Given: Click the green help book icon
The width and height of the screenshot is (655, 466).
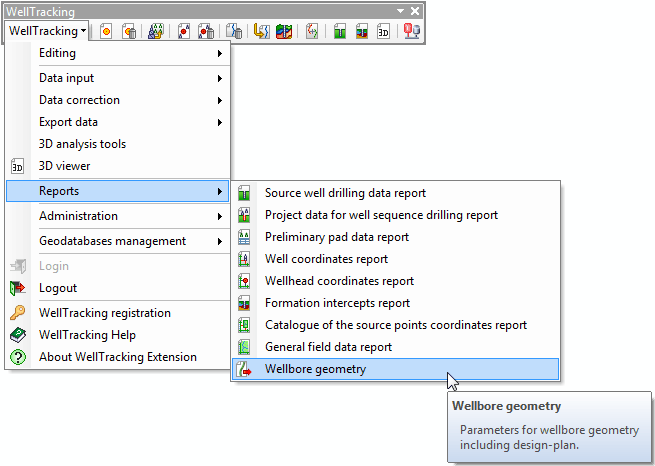Looking at the screenshot, I should pos(18,335).
